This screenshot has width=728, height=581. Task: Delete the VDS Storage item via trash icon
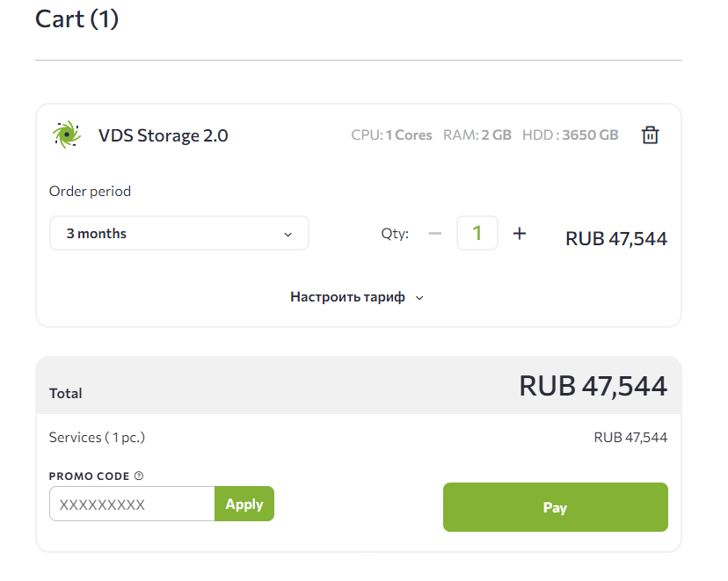(x=650, y=134)
